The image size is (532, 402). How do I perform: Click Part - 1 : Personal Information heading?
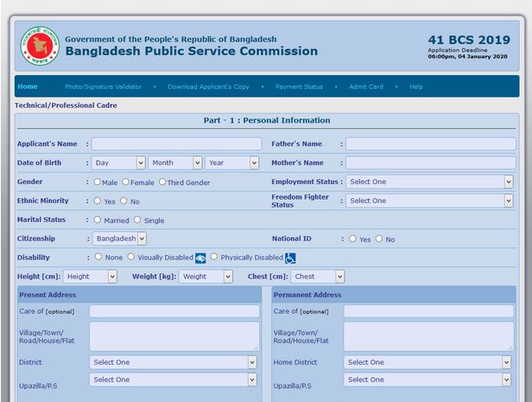267,120
